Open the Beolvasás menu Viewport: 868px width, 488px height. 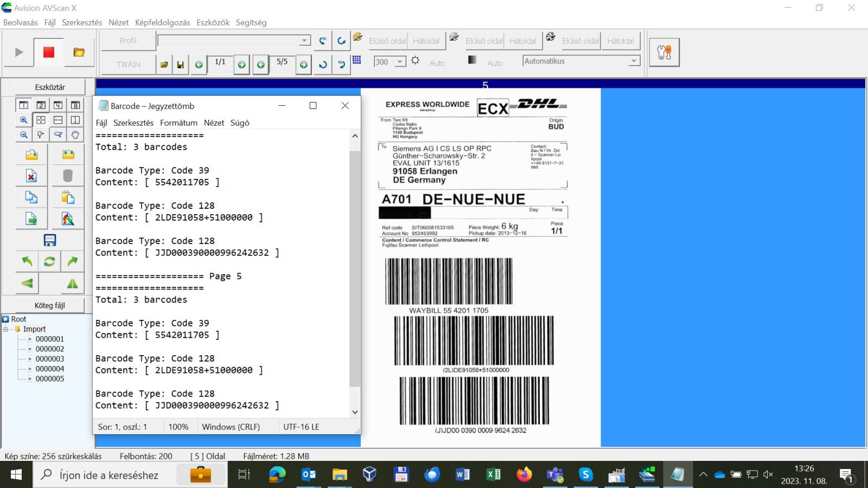[21, 23]
